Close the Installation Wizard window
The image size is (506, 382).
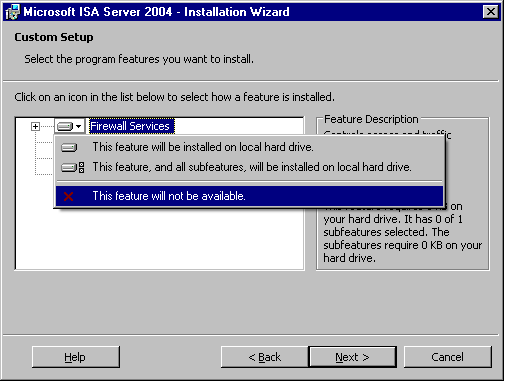coord(491,12)
